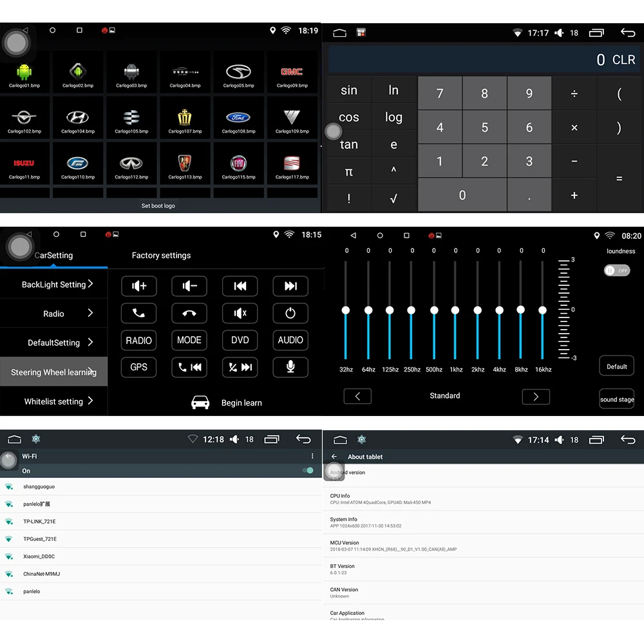The image size is (644, 644).
Task: Connect to Xiaomi_DD0C network
Action: tap(160, 556)
